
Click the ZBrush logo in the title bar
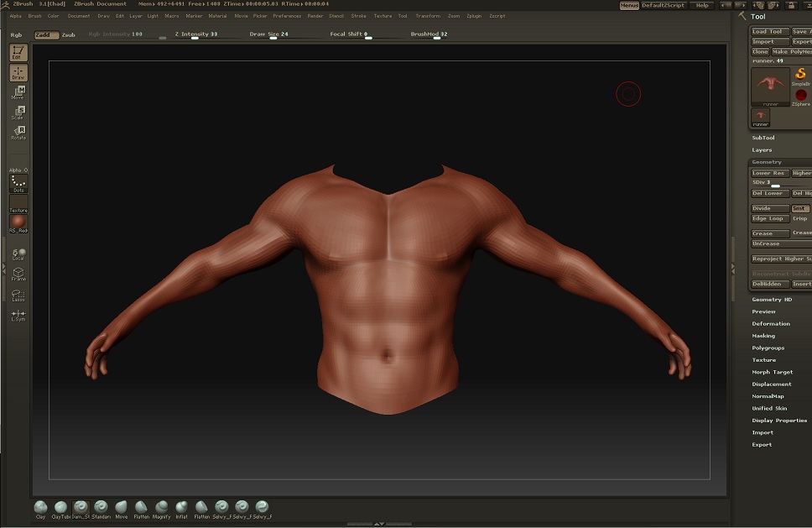click(5, 4)
